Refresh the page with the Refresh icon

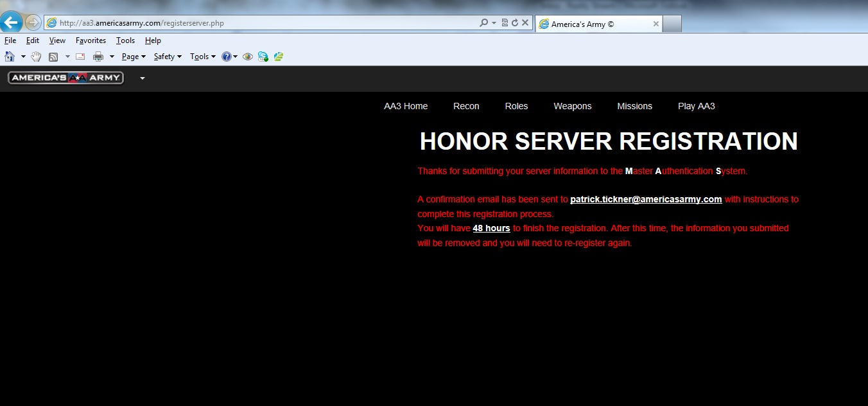(514, 23)
